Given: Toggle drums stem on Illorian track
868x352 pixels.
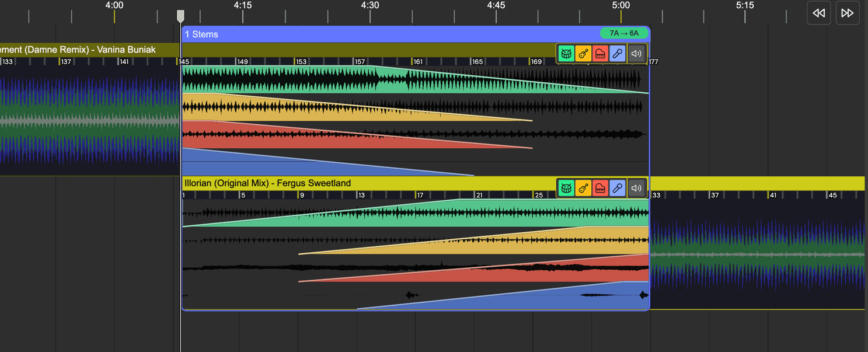Looking at the screenshot, I should [566, 188].
